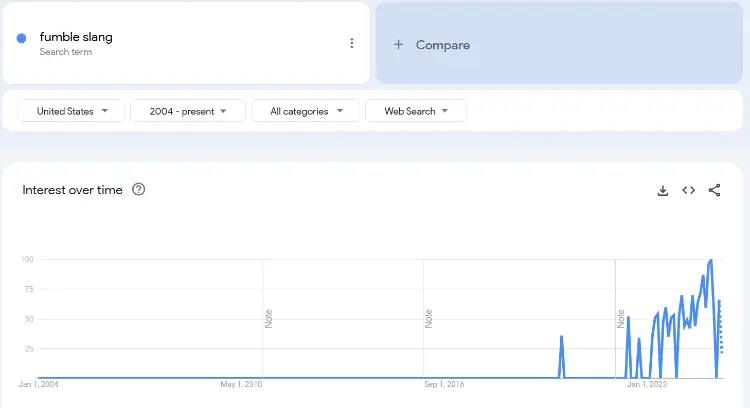Download the chart data as CSV
750x408 pixels.
pyautogui.click(x=662, y=190)
